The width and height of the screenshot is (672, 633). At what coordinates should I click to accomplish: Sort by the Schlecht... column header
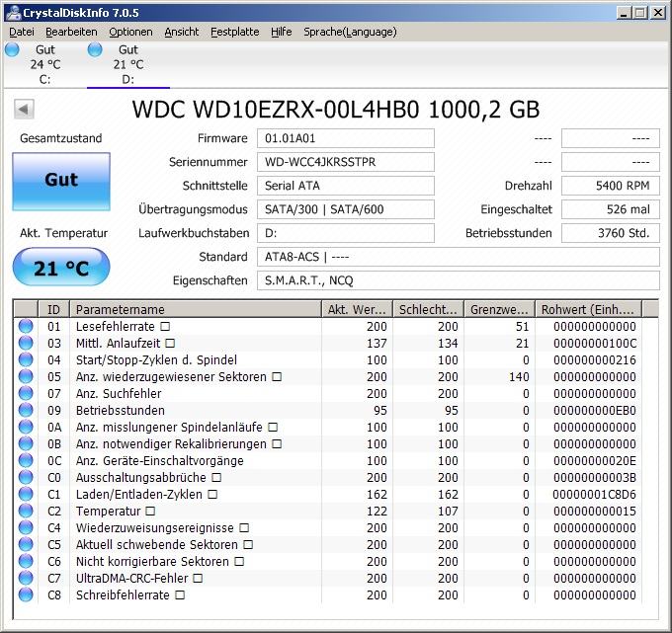[428, 309]
